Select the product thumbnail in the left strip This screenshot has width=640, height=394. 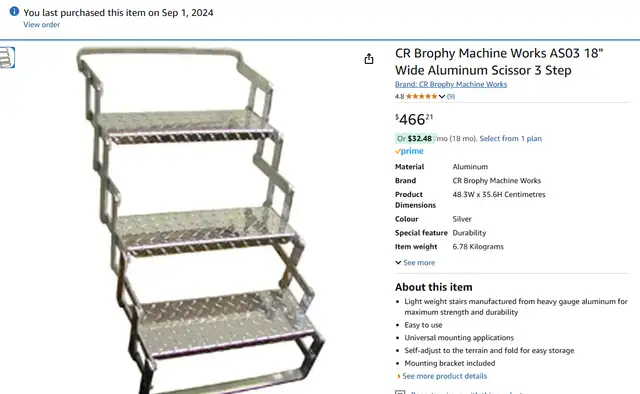point(7,57)
